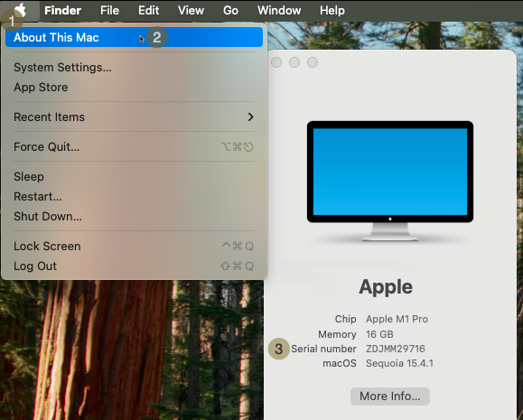Minimize the About This Mac window
523x420 pixels.
(x=294, y=62)
